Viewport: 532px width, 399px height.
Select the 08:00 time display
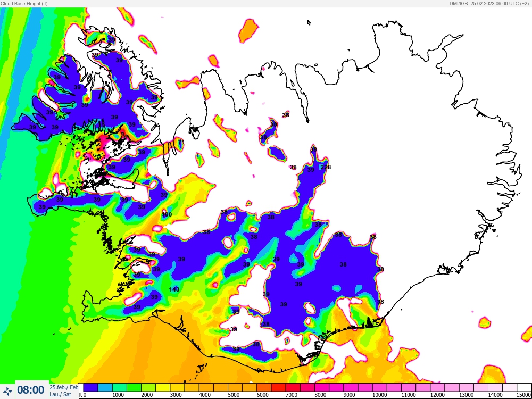point(30,390)
